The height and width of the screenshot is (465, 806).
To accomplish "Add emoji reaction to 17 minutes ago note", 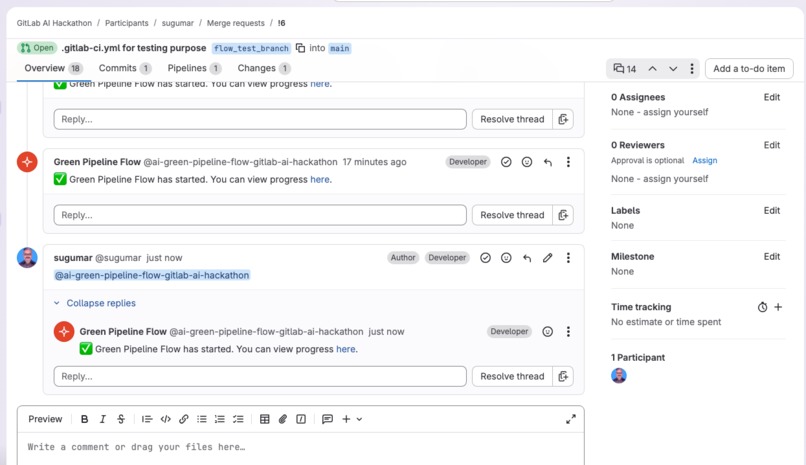I will [527, 162].
